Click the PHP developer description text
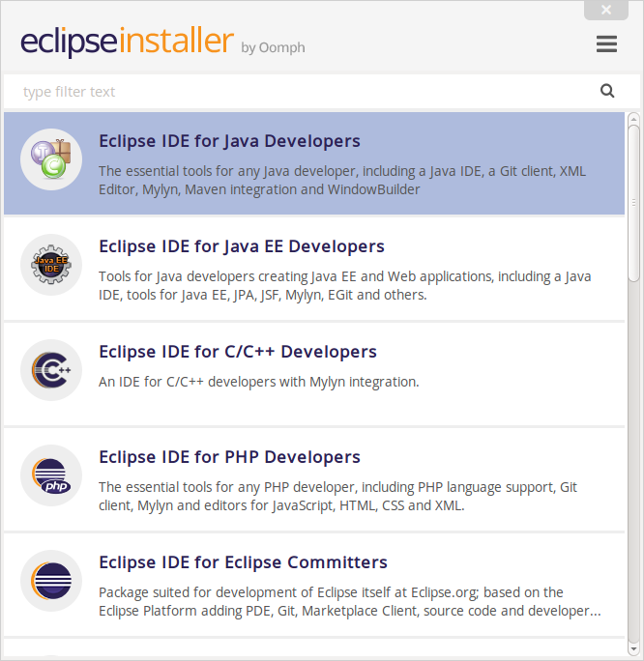644x661 pixels. [x=337, y=497]
